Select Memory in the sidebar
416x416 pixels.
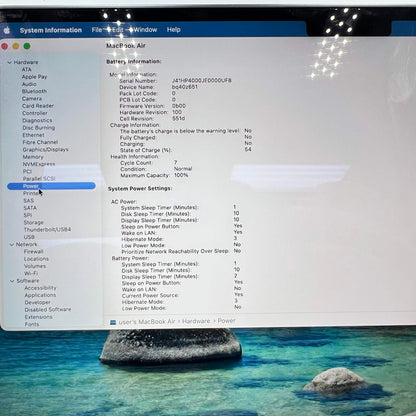point(33,157)
